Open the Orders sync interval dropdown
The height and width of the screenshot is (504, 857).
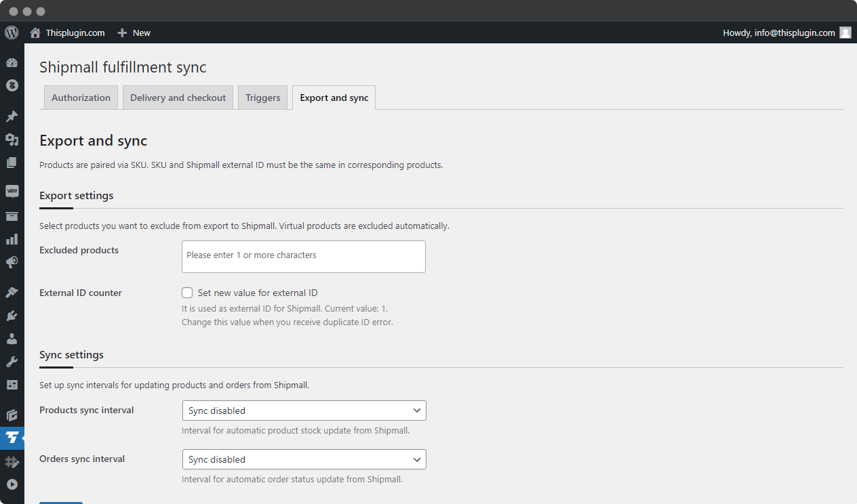304,459
